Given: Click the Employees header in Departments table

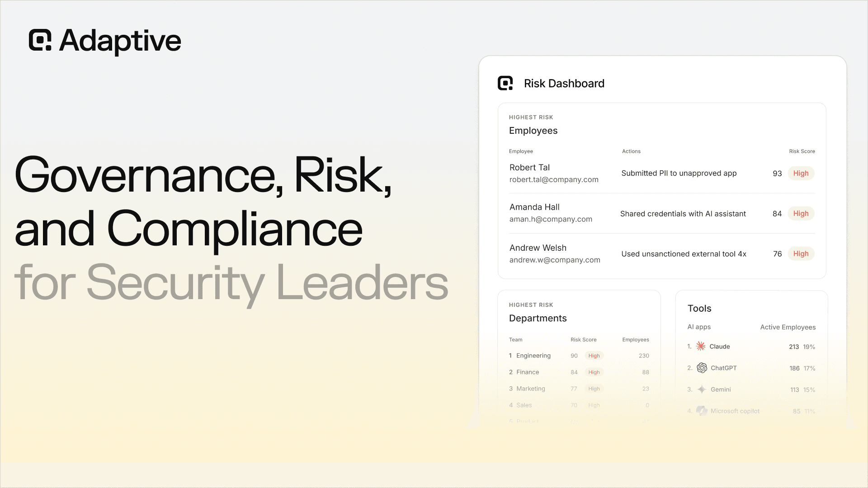Looking at the screenshot, I should pos(635,340).
